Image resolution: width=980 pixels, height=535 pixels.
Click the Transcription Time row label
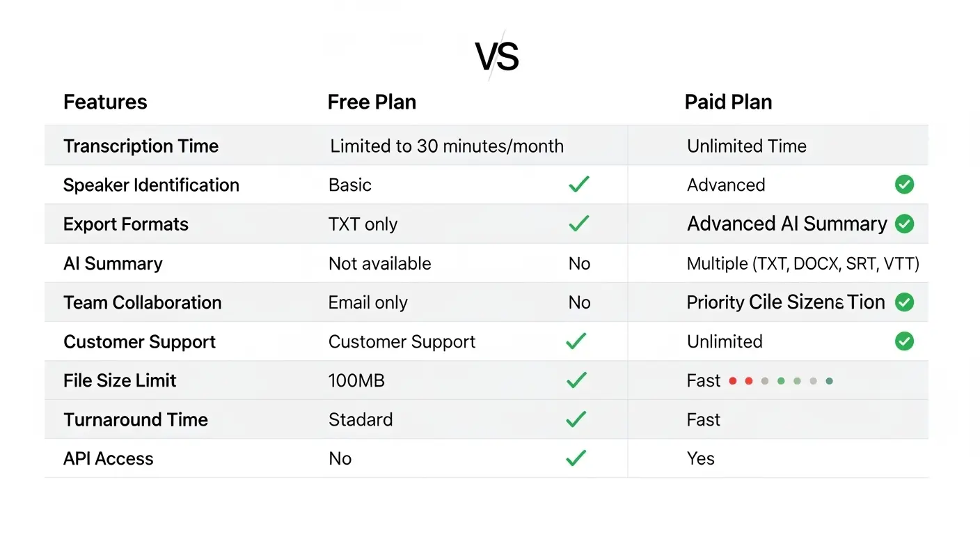(x=141, y=146)
